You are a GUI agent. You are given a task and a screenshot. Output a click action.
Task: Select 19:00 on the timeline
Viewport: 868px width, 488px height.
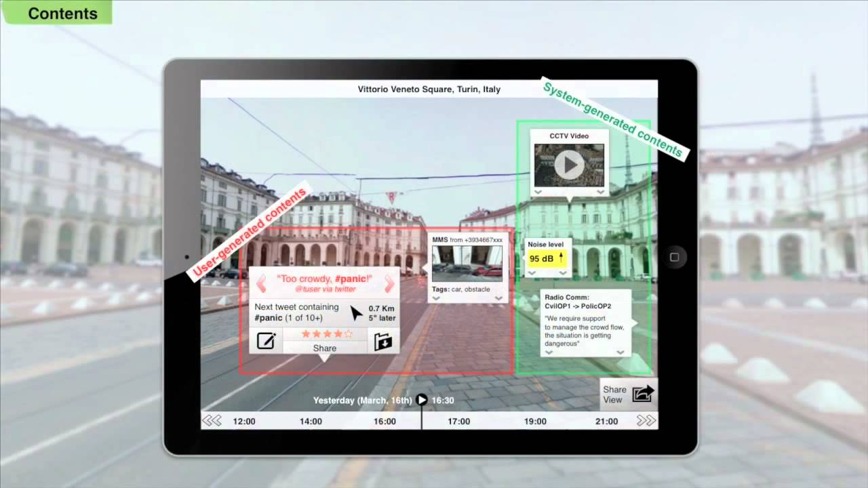tap(535, 422)
